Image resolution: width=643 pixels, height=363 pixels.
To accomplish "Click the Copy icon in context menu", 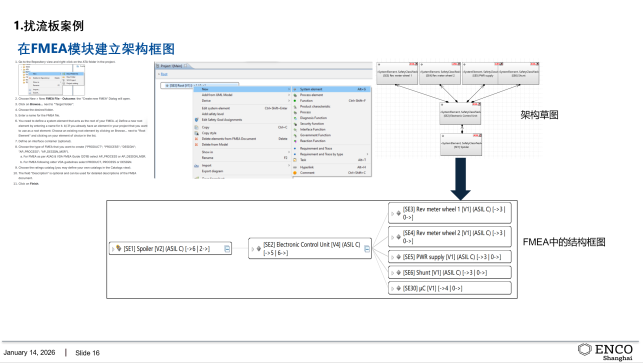I will point(196,128).
